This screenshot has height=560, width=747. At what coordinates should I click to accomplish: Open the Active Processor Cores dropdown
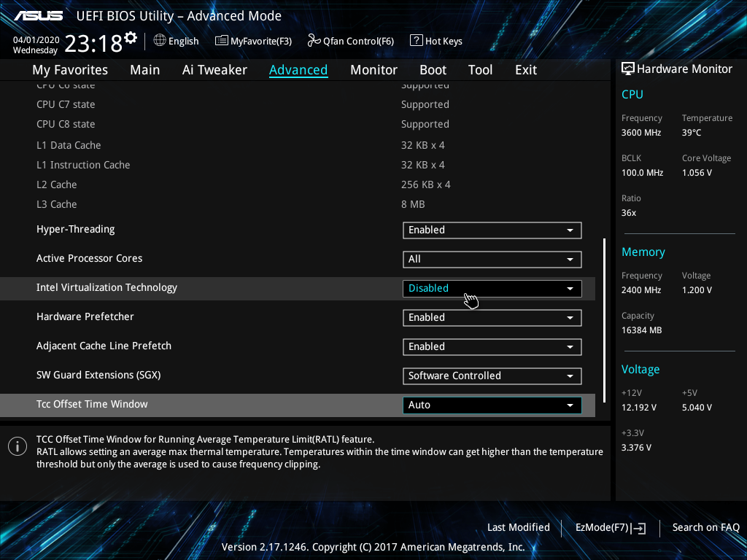(492, 259)
